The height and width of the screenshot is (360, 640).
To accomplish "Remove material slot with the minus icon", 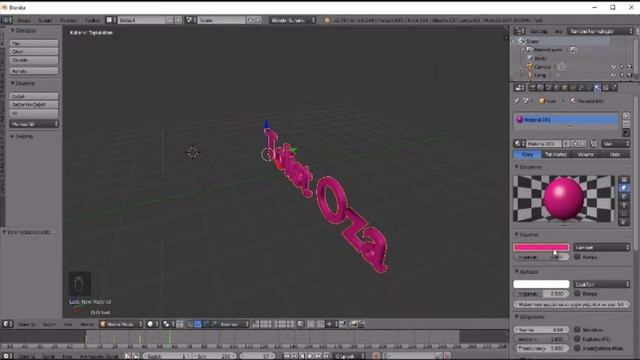I will 626,124.
